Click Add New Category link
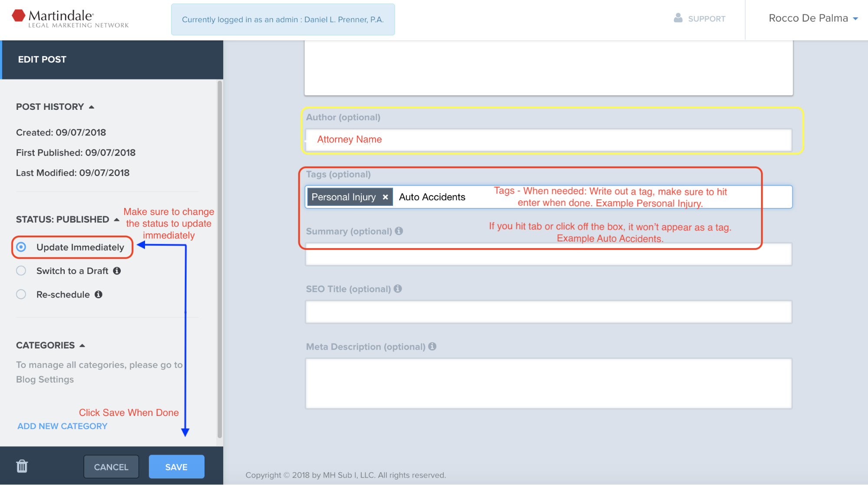Viewport: 868px width, 485px height. pyautogui.click(x=62, y=426)
